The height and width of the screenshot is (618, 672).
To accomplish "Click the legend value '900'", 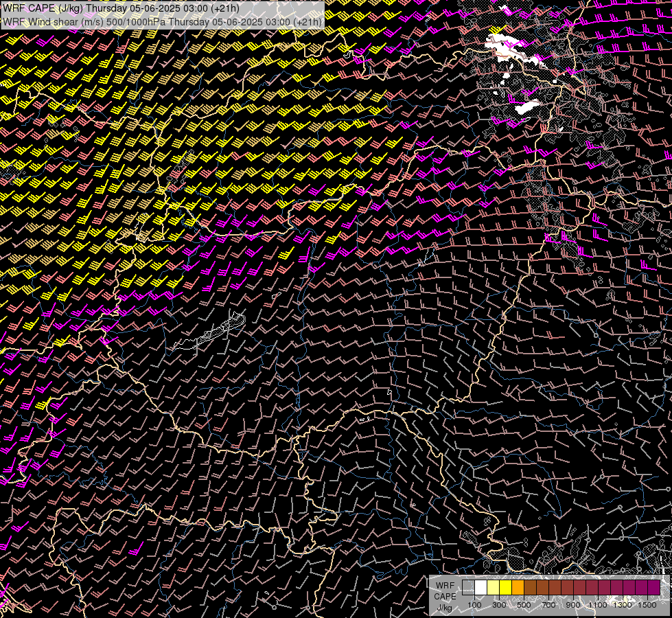I will click(x=573, y=605).
